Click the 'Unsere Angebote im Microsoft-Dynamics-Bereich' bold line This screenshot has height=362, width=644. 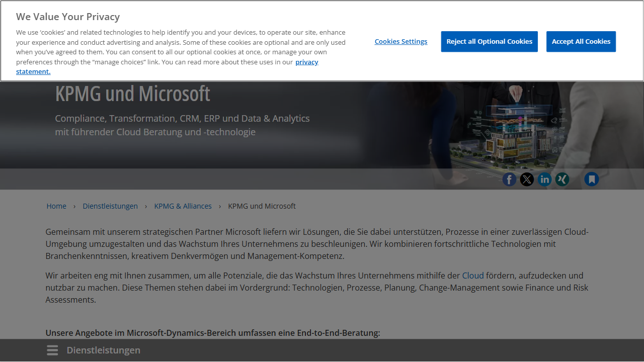coord(213,333)
